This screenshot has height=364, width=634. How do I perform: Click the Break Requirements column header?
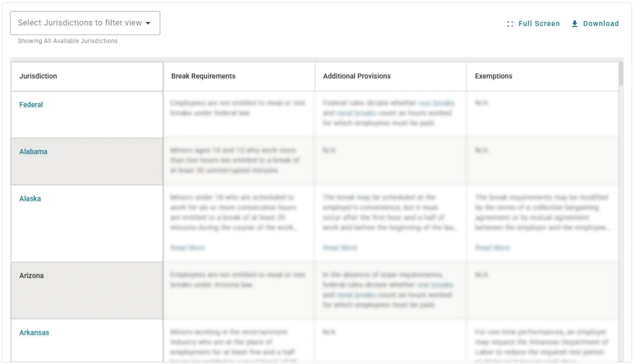click(x=204, y=76)
